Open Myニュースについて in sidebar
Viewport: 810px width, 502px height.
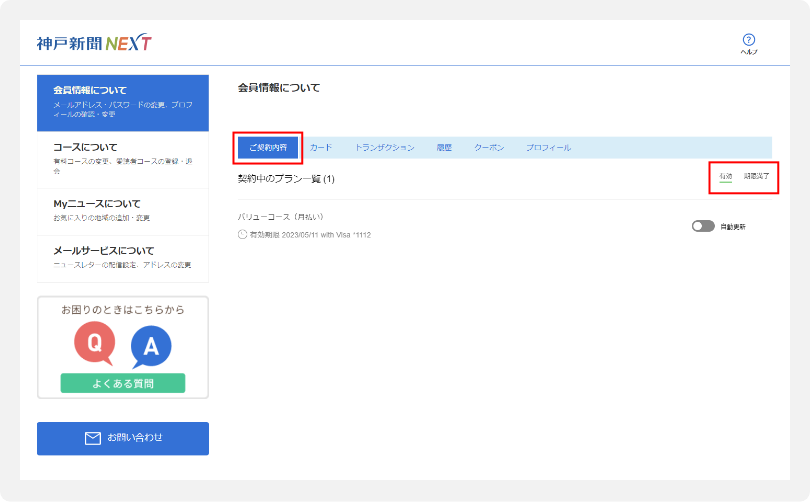123,212
